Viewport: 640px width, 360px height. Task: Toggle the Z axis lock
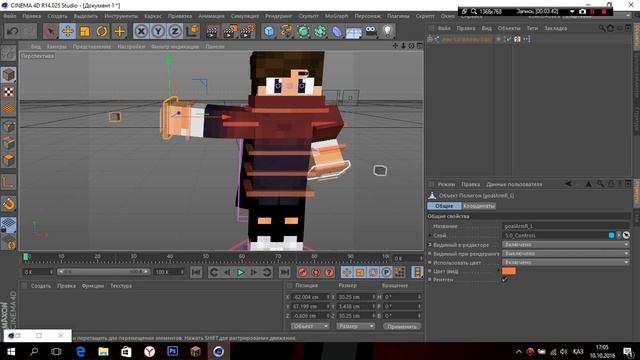[175, 31]
